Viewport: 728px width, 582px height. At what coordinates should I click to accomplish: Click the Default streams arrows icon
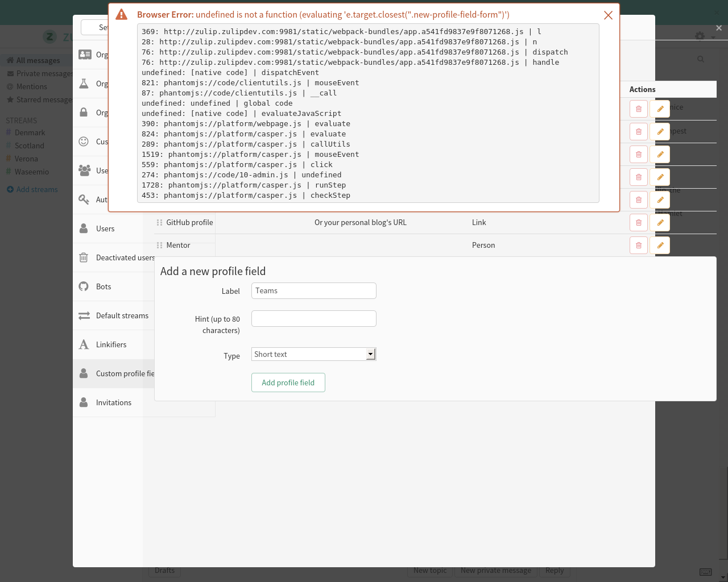click(x=85, y=315)
